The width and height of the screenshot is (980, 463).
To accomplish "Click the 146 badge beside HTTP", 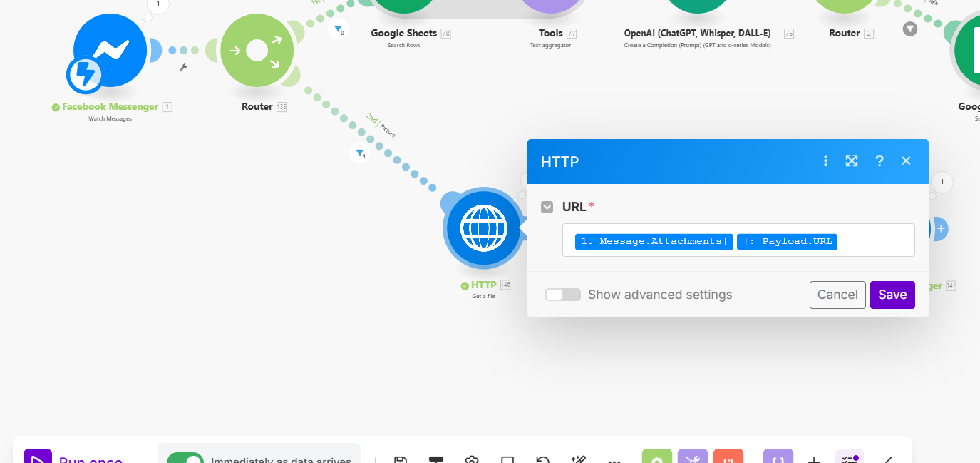I will pyautogui.click(x=505, y=285).
